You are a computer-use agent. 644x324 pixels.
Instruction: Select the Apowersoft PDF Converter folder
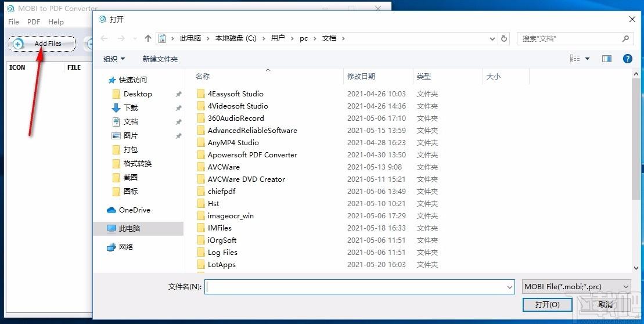coord(252,155)
